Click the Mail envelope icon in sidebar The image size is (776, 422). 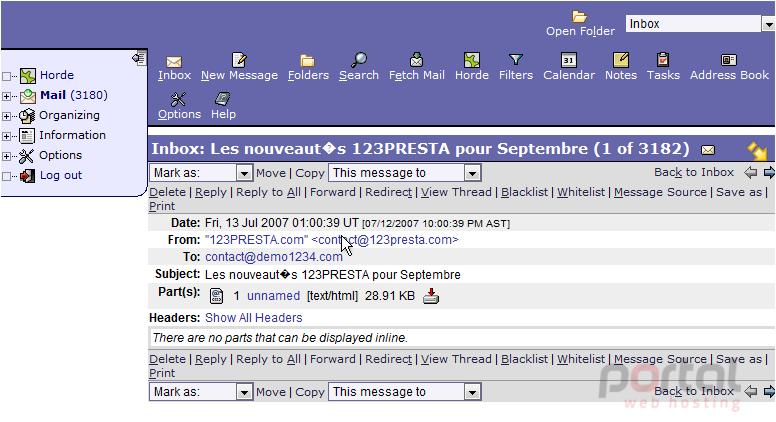click(x=28, y=96)
